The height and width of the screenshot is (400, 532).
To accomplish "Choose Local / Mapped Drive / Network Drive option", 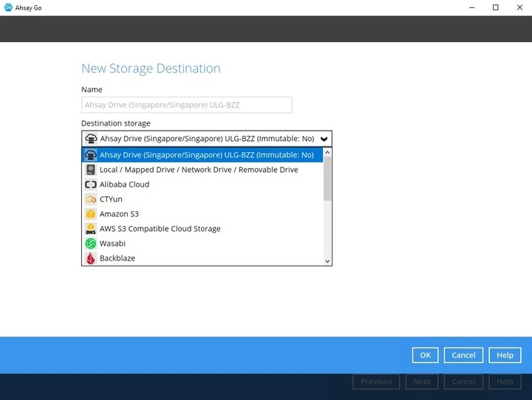I will pos(202,170).
